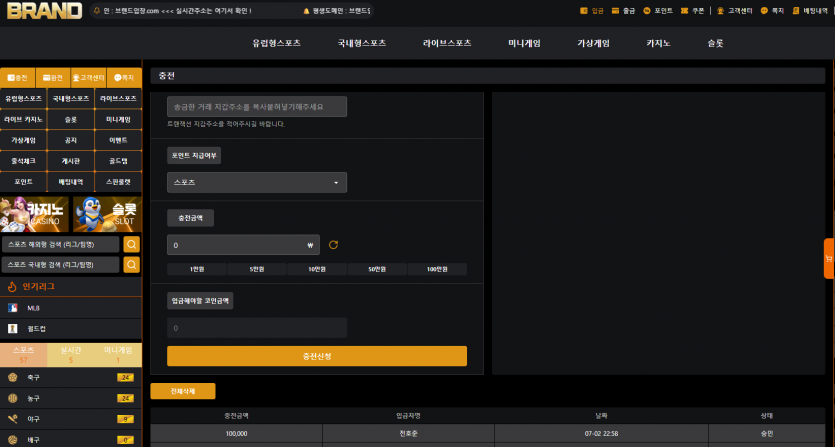
Task: Switch to the 실시간 tab
Action: (71, 355)
